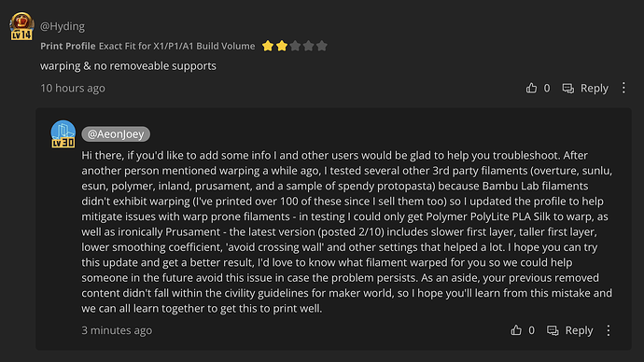The image size is (644, 362).
Task: Select the third gray rating star
Action: pos(295,46)
